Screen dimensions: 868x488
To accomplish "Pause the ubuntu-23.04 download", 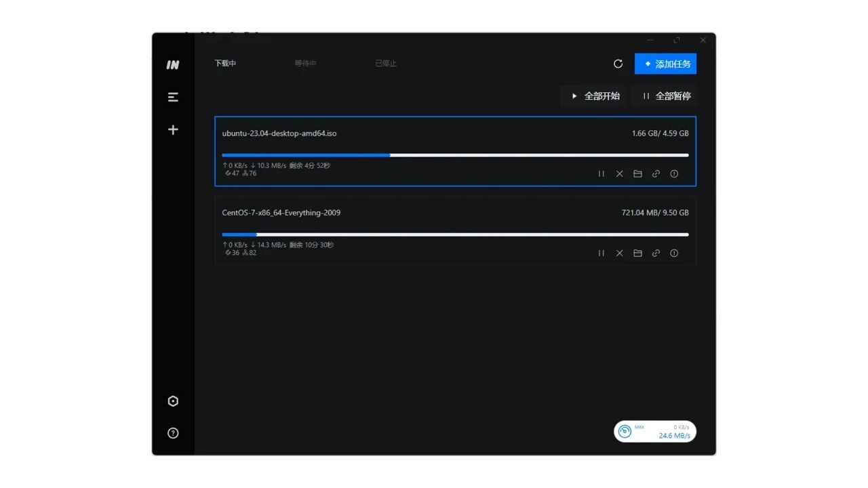I will [x=601, y=174].
